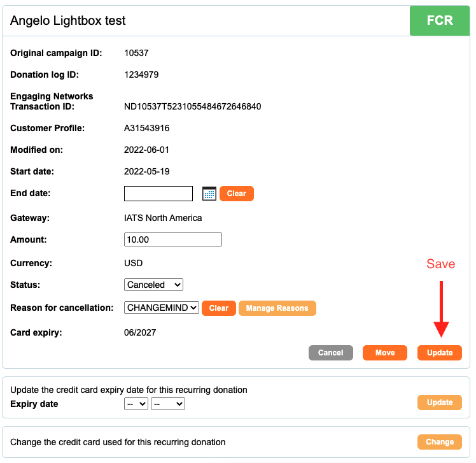Open Manage Reasons
Image resolution: width=476 pixels, height=463 pixels.
click(277, 308)
